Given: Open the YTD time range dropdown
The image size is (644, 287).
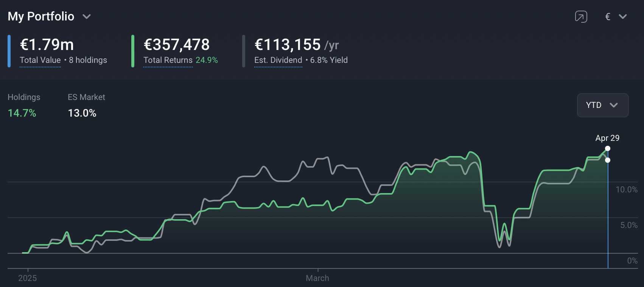Looking at the screenshot, I should pos(603,105).
